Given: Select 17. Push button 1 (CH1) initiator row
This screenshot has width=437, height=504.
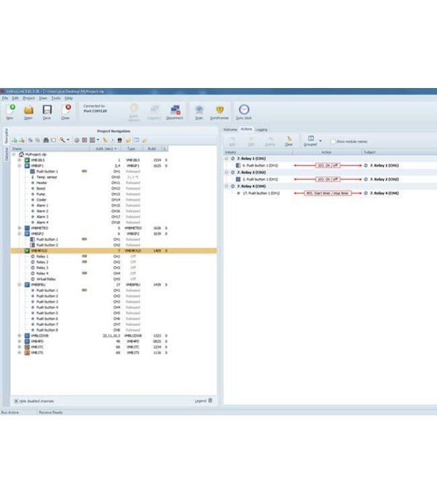Looking at the screenshot, I should coord(261,193).
